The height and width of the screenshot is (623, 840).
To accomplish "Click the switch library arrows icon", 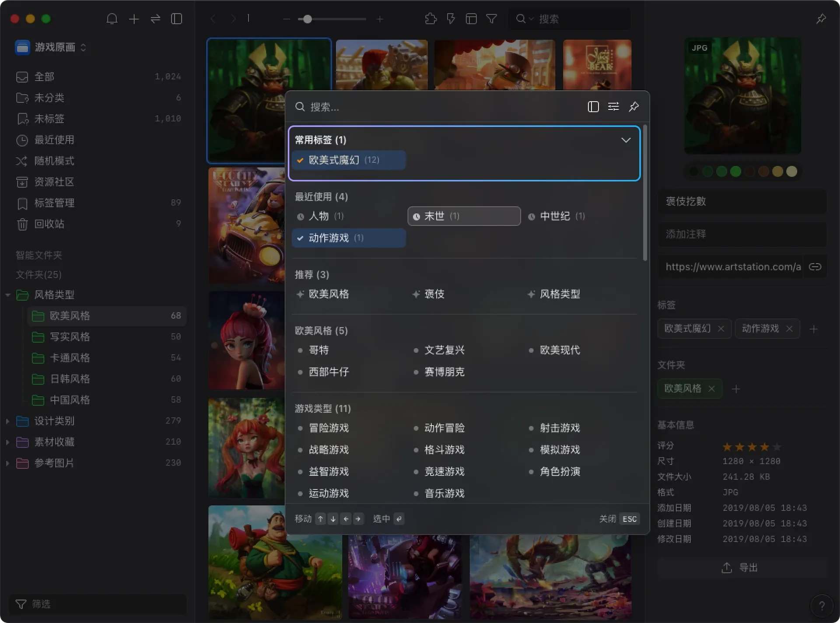I will (x=155, y=19).
